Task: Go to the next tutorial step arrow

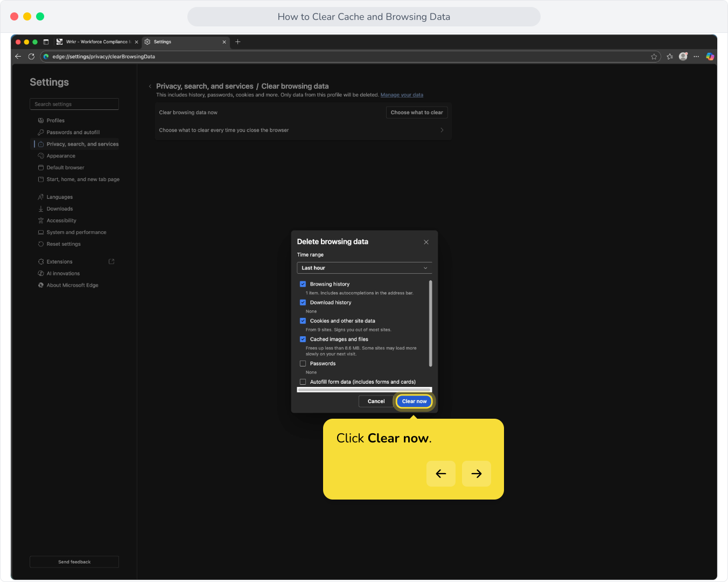Action: pyautogui.click(x=477, y=474)
